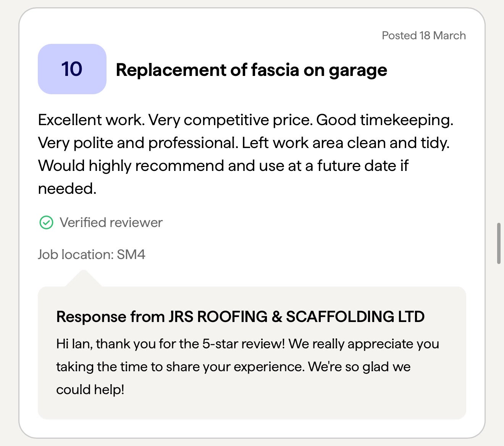Click the SCAFFOLDING LTD company name
504x446 pixels.
(355, 317)
